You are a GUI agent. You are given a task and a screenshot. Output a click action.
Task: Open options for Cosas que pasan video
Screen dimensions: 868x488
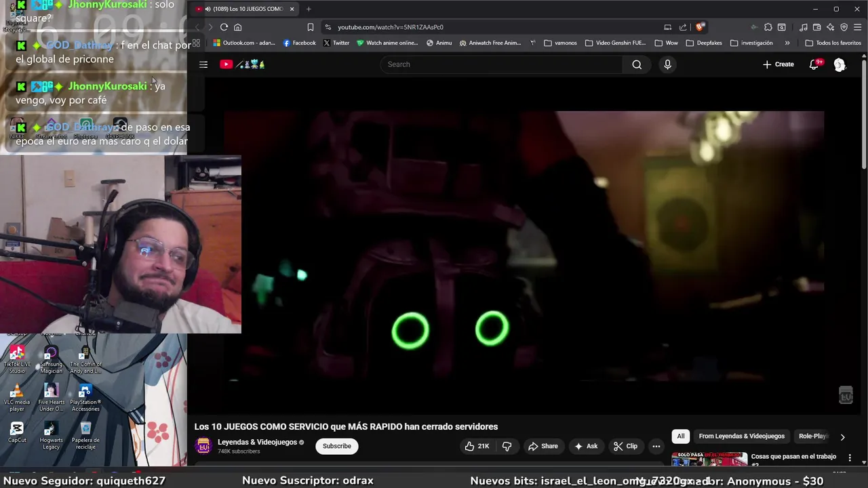click(850, 458)
